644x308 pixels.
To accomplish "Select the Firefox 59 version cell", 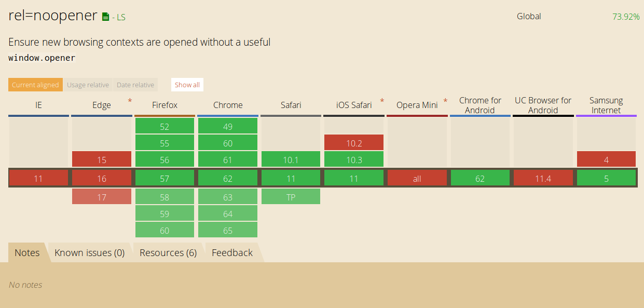I will (x=165, y=213).
